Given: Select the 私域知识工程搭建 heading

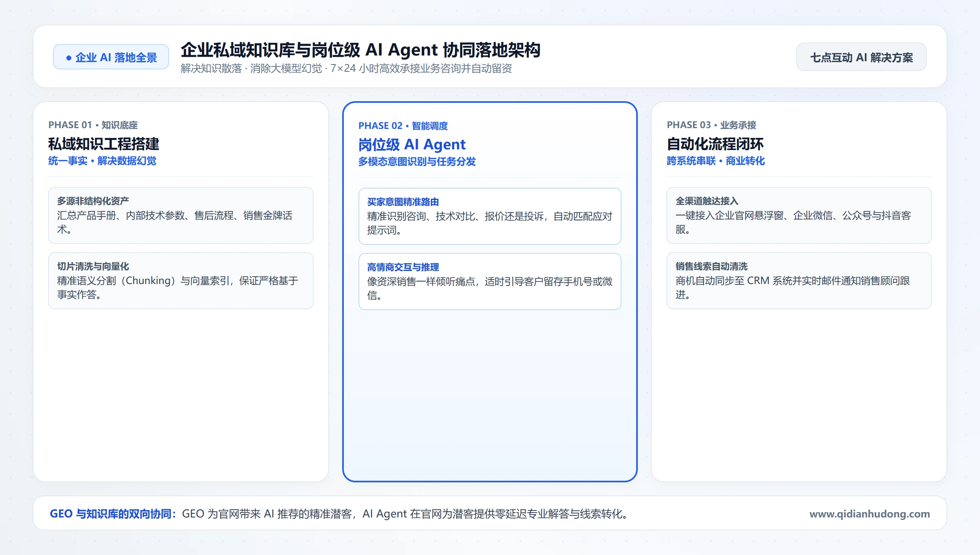Looking at the screenshot, I should coord(104,144).
